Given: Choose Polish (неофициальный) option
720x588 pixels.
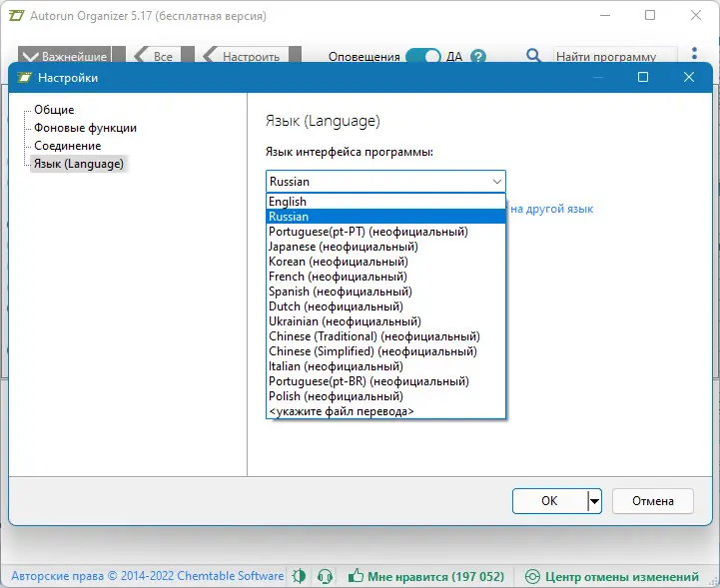Looking at the screenshot, I should (x=385, y=396).
